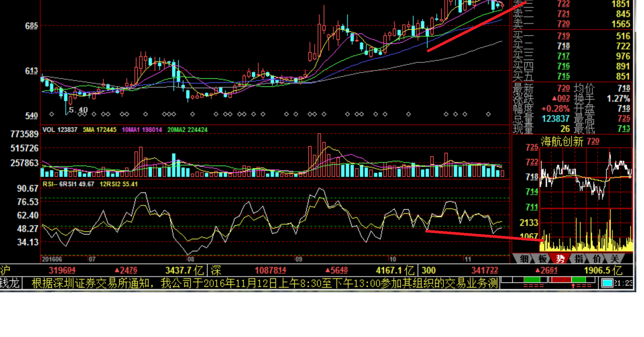
Task: Click the 换手 turnover rate 1.27%
Action: tap(619, 99)
